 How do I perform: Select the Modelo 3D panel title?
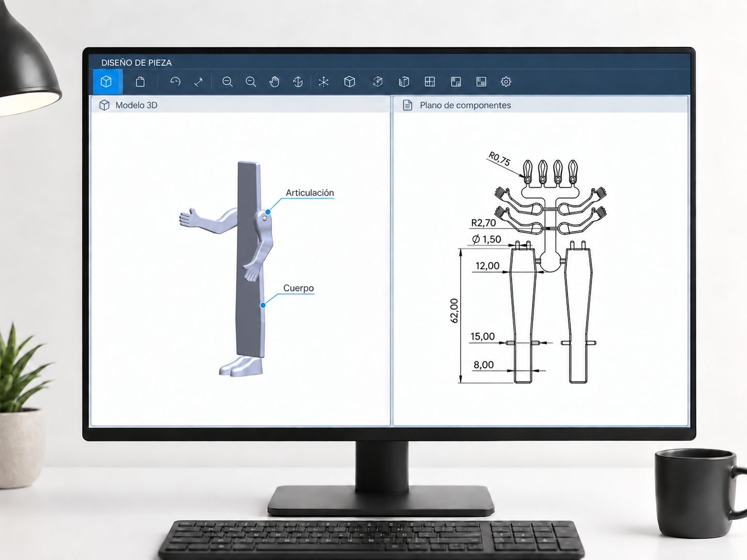pos(136,105)
